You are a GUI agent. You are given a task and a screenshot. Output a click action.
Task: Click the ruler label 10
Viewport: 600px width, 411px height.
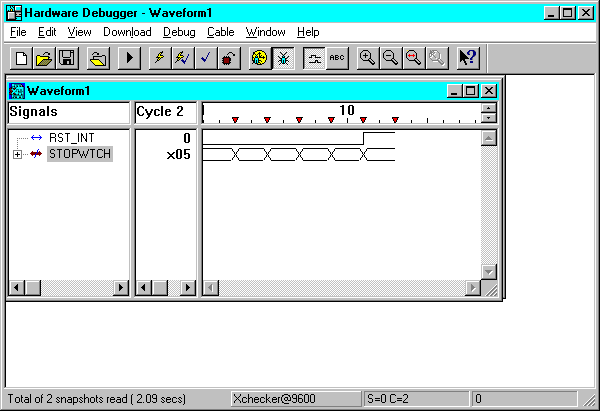pos(347,111)
